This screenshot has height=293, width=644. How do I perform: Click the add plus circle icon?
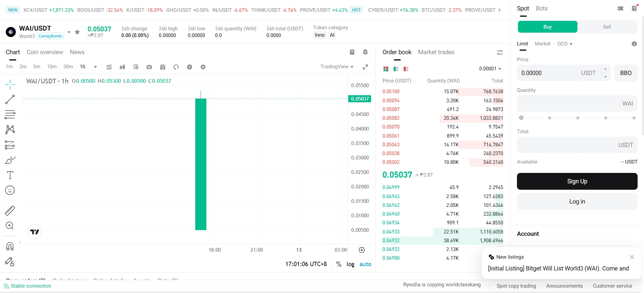[x=190, y=67]
